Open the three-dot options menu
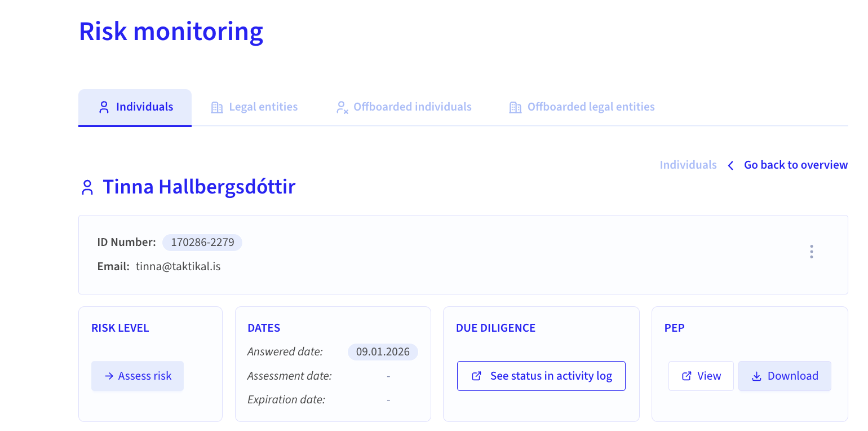The height and width of the screenshot is (431, 868). pos(811,252)
